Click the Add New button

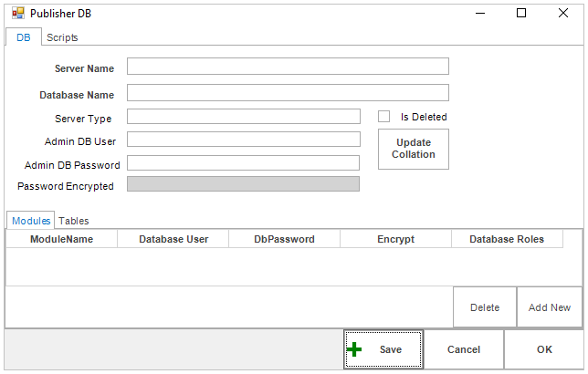[550, 307]
